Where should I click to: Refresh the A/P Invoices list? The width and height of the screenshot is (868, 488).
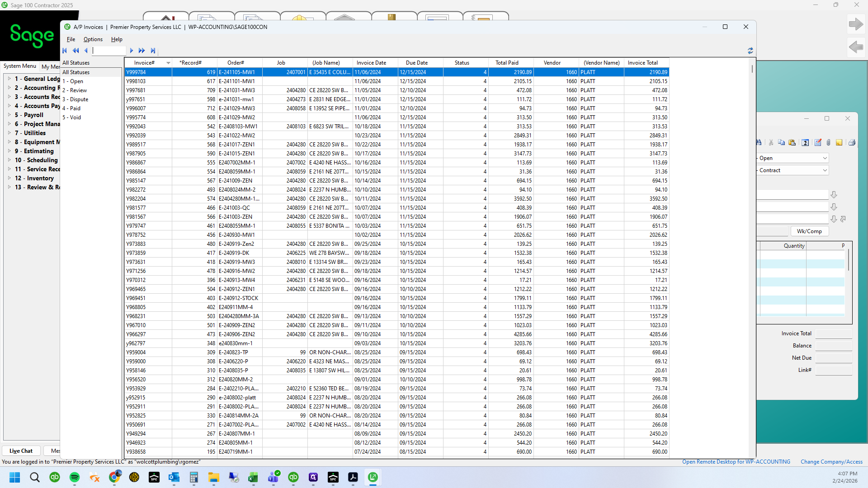tap(750, 51)
